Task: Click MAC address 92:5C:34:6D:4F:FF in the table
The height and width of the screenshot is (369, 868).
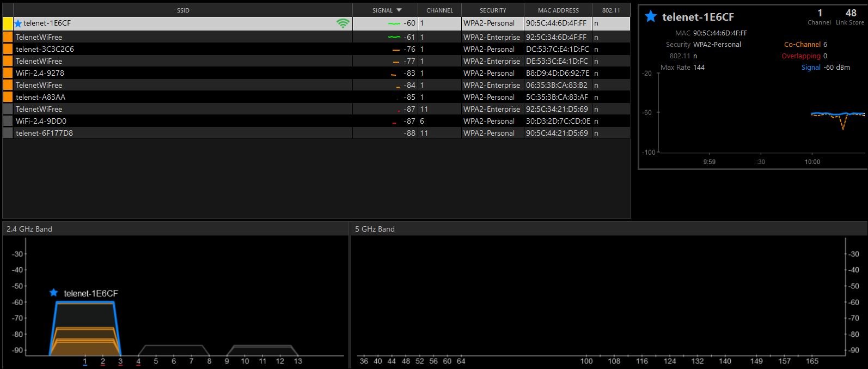Action: pyautogui.click(x=556, y=37)
